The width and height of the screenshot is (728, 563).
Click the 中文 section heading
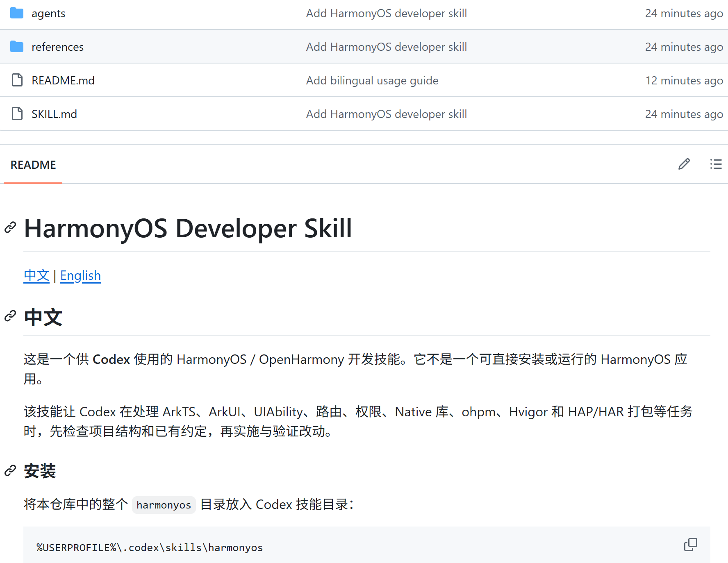click(x=43, y=317)
